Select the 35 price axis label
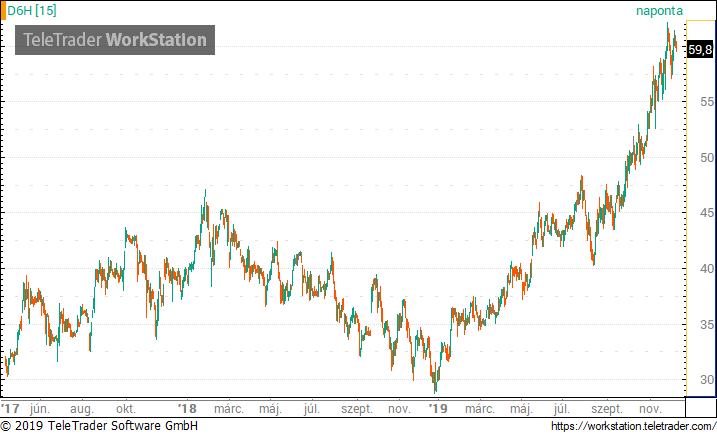Screen dimensions: 717x435 [x=706, y=325]
